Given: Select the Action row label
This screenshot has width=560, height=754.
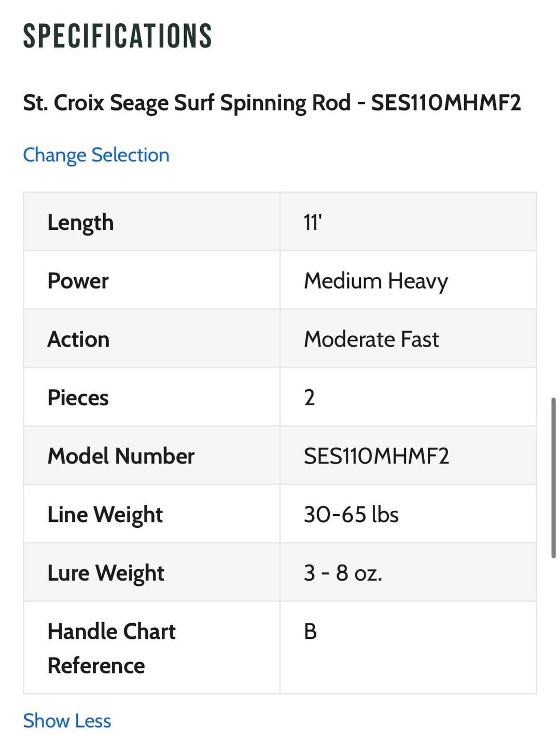Looking at the screenshot, I should coord(78,339).
